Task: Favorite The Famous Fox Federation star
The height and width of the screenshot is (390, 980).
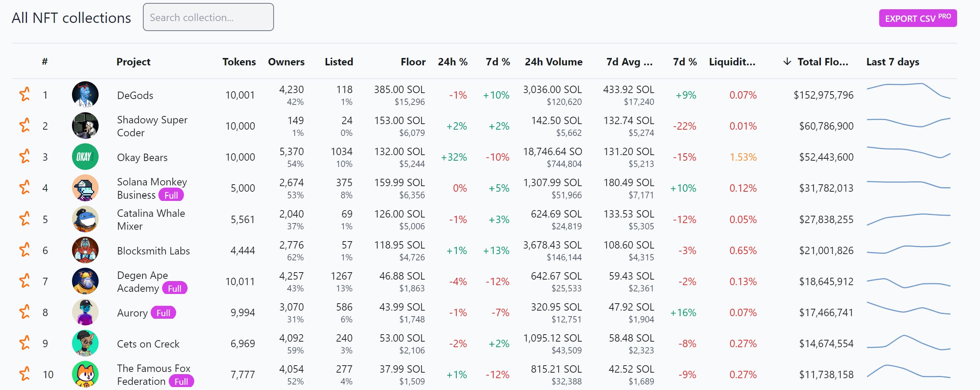Action: click(25, 374)
